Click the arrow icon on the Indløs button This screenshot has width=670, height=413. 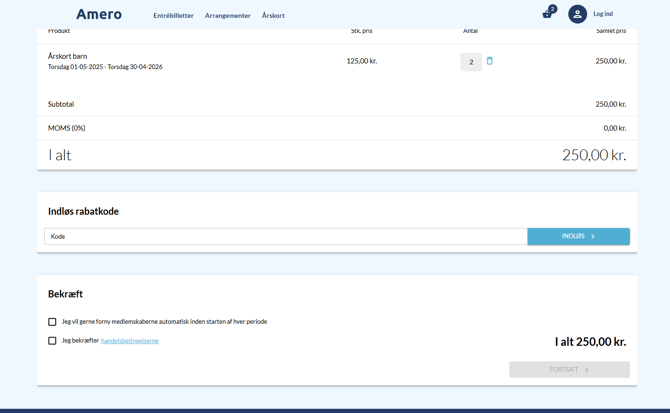point(593,237)
